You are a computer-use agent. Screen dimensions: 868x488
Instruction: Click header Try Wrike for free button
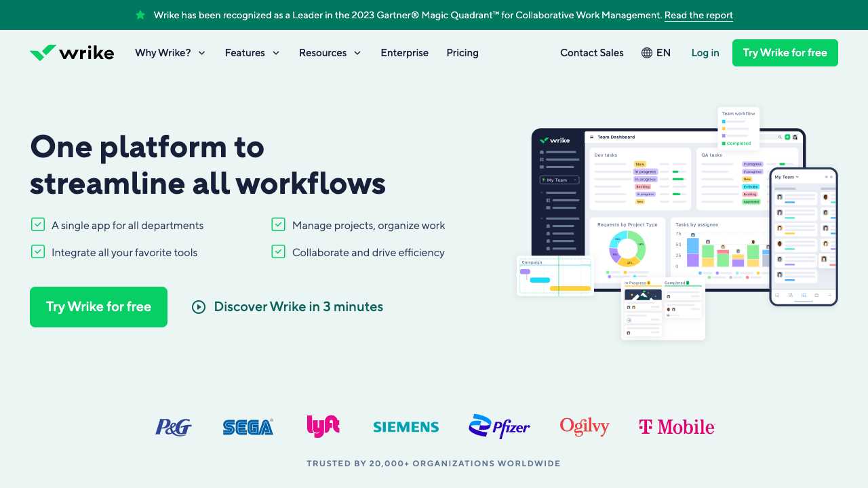coord(785,53)
